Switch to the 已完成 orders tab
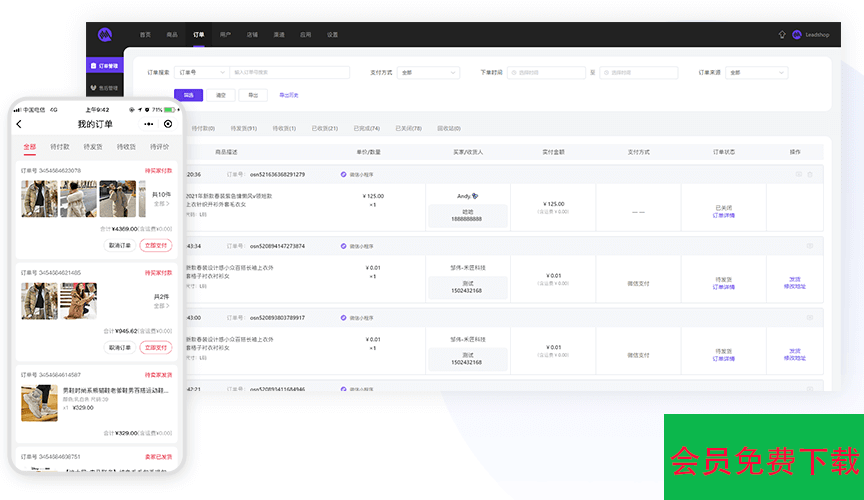The width and height of the screenshot is (864, 500). [366, 128]
